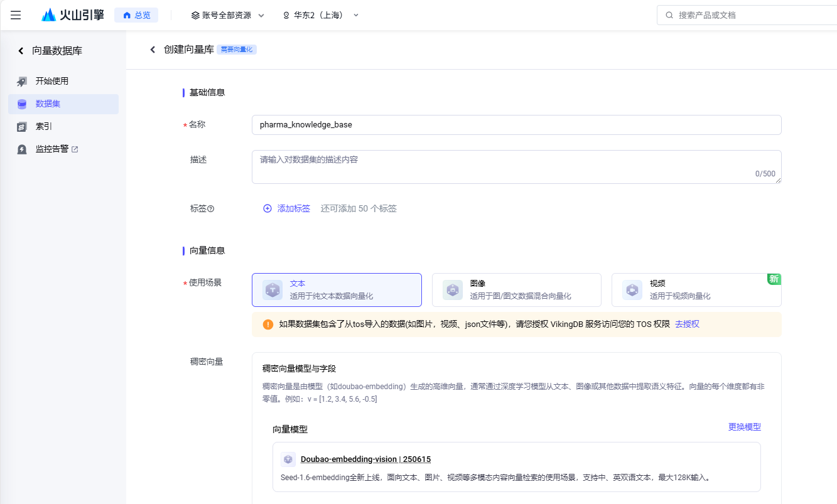
Task: Click the 总览 overview button
Action: (136, 15)
